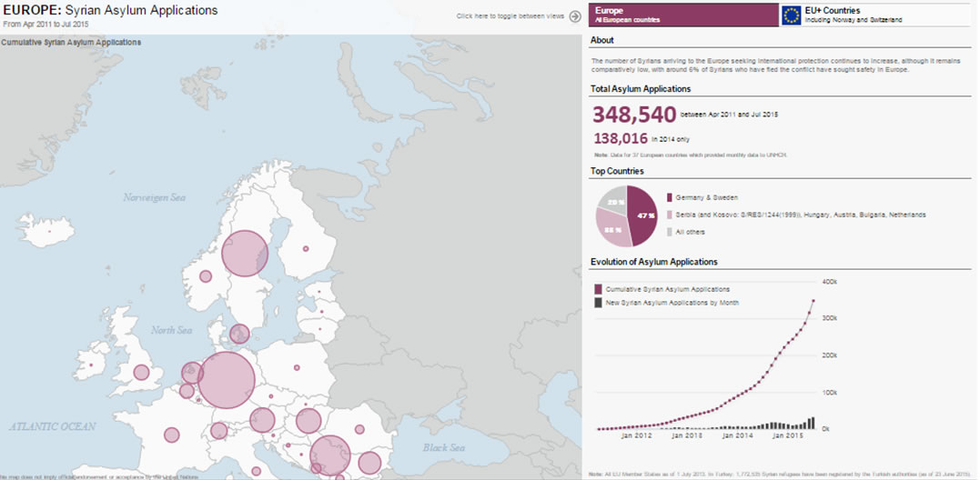Click the 47% dark pie chart slice
This screenshot has height=480, width=980.
click(x=644, y=215)
